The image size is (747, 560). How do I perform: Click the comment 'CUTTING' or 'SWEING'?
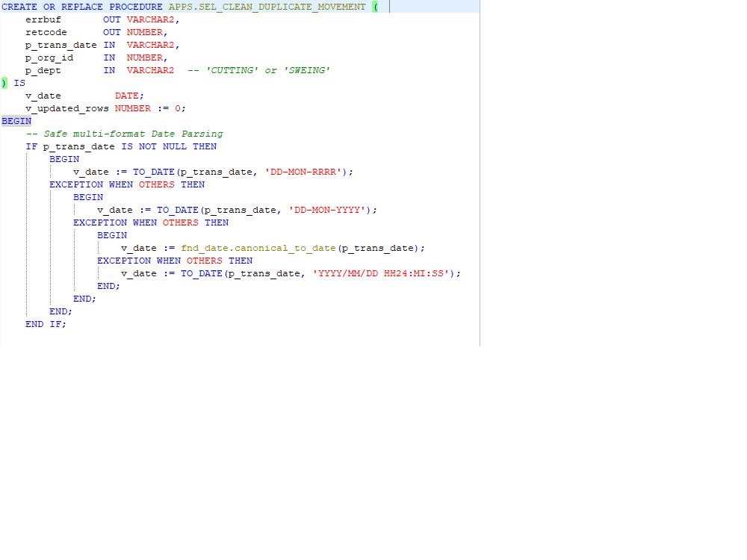(x=258, y=70)
